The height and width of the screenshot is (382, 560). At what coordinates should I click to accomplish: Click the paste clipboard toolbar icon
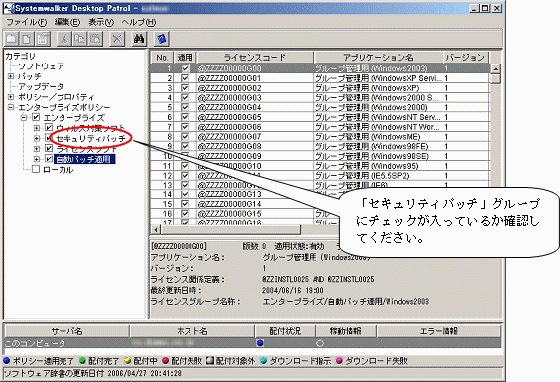(x=95, y=39)
